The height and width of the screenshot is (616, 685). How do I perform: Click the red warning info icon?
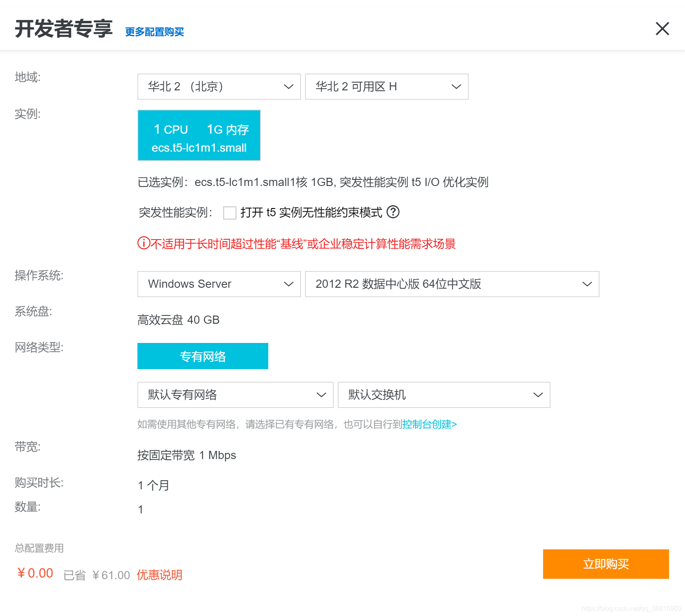click(x=142, y=243)
